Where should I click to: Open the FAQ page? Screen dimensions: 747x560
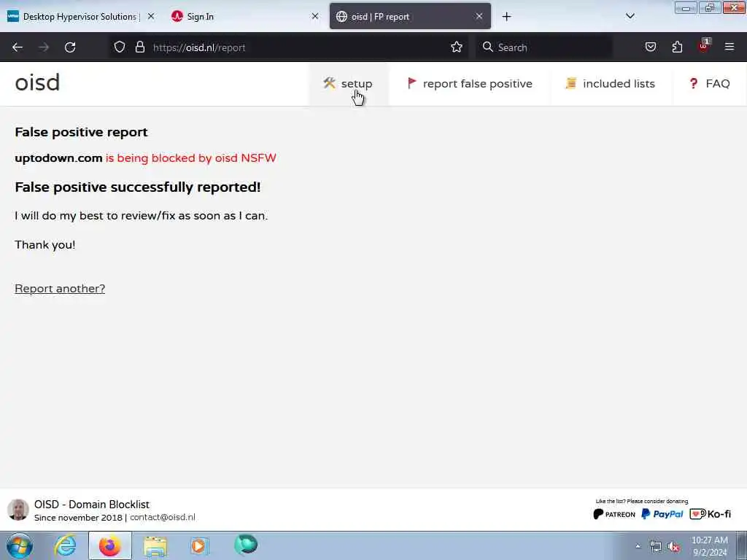pyautogui.click(x=709, y=84)
